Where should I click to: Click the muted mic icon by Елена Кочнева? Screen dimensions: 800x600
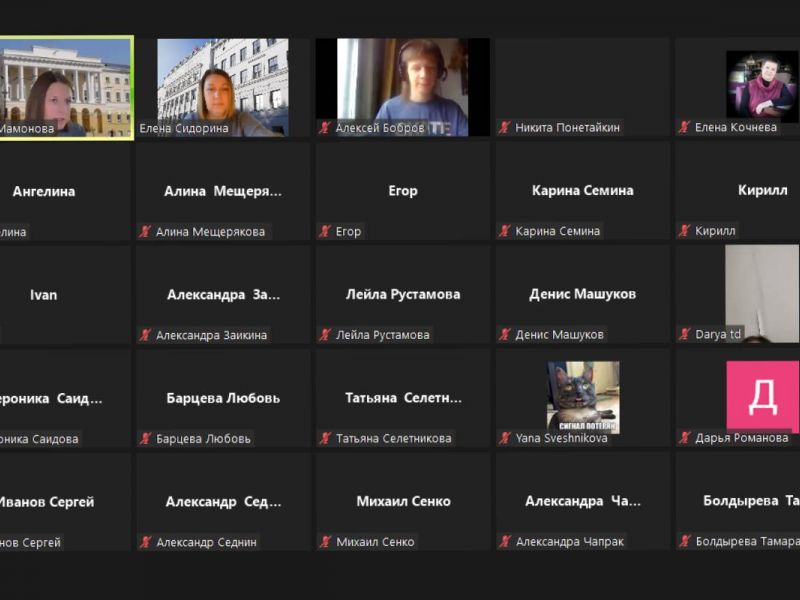(x=685, y=128)
